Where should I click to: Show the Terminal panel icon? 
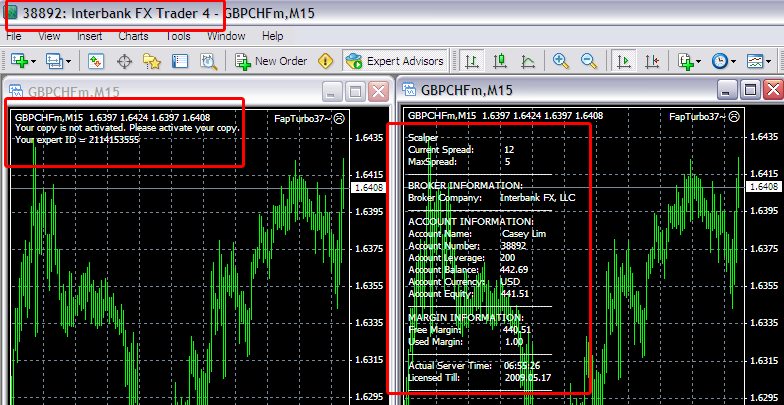pos(180,61)
